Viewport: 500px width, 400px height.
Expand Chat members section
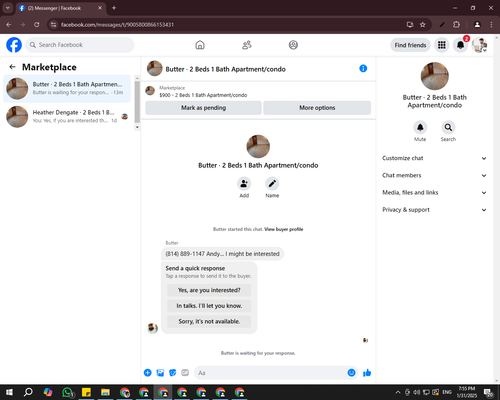tap(434, 175)
